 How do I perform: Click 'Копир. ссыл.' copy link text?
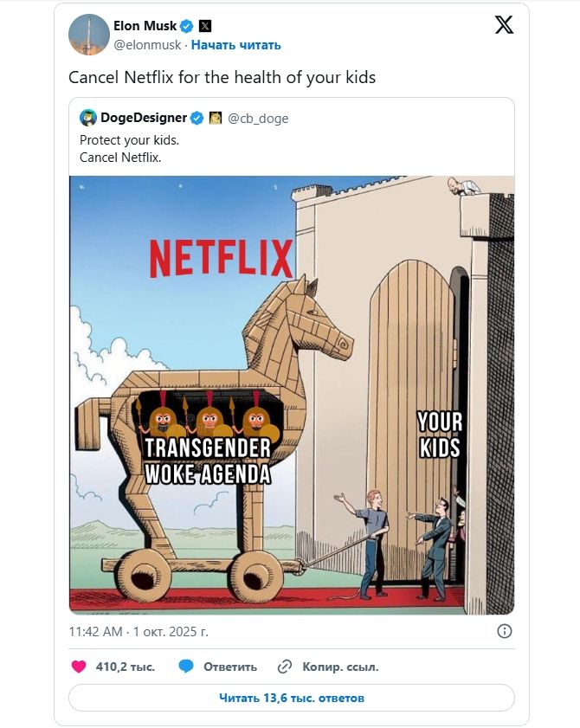point(340,667)
